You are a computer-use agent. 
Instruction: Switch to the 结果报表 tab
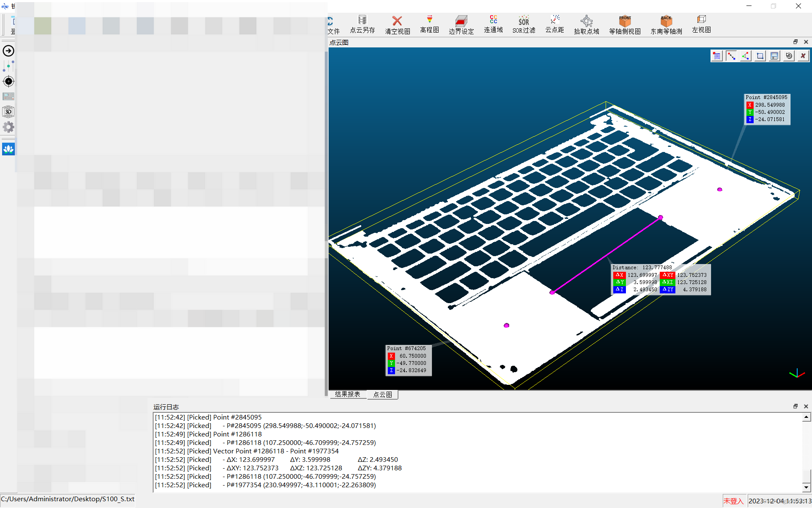[348, 394]
